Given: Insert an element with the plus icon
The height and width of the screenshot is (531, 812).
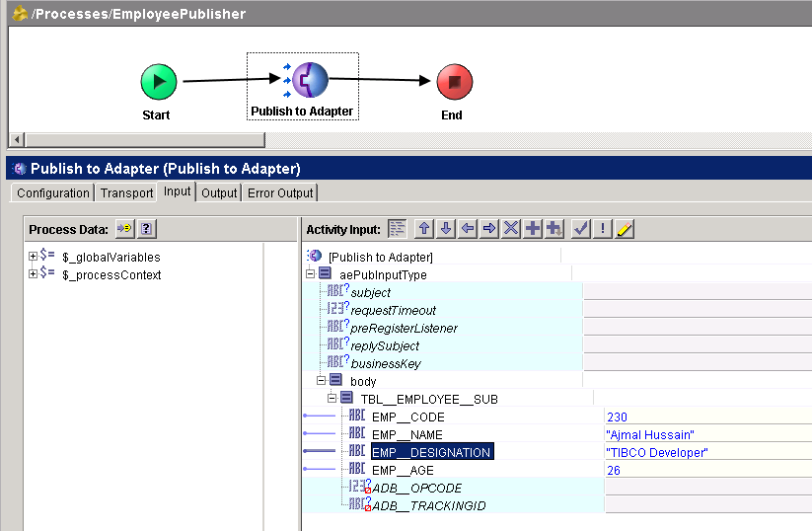Looking at the screenshot, I should 533,228.
